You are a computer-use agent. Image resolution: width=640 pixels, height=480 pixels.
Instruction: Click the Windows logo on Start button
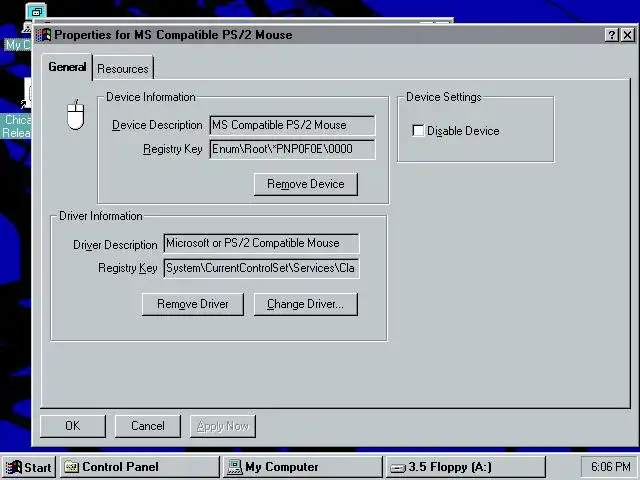[13, 467]
